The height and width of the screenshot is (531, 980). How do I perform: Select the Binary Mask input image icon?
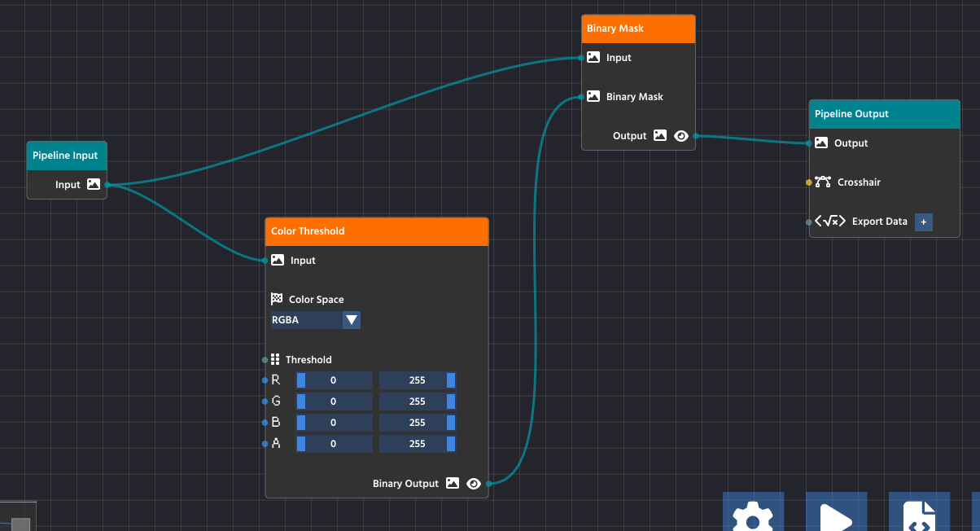[x=593, y=57]
